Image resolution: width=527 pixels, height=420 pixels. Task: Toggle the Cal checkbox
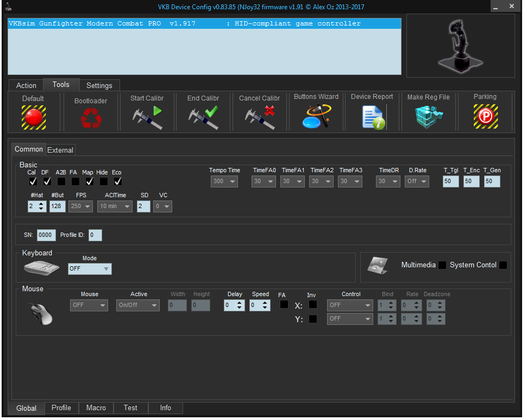click(33, 182)
